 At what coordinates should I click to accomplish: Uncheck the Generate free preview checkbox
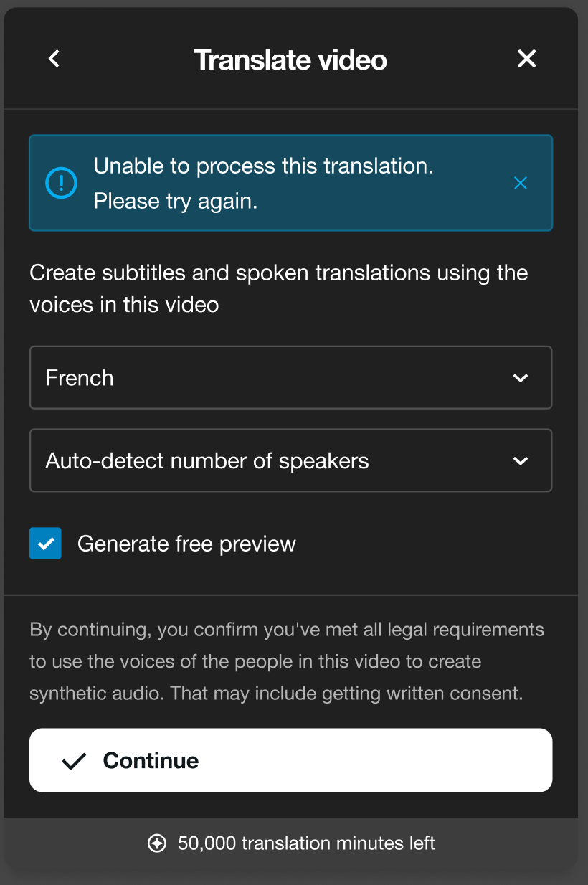[45, 544]
